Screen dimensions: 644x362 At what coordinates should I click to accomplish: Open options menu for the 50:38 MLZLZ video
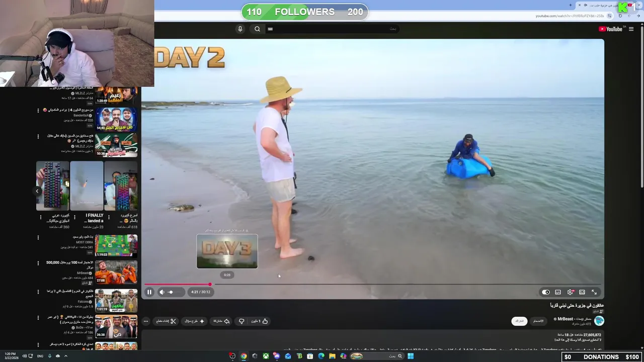tap(38, 136)
